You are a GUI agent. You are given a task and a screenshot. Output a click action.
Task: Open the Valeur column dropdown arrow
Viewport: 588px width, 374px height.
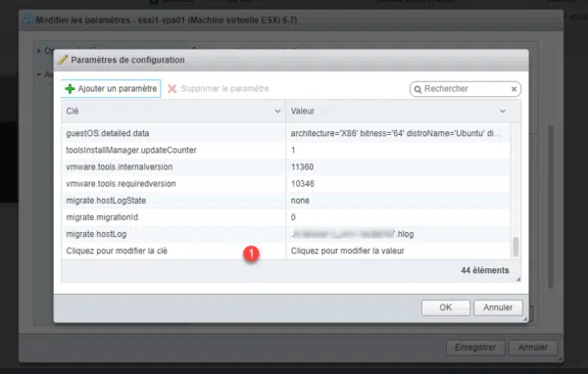[x=503, y=112]
